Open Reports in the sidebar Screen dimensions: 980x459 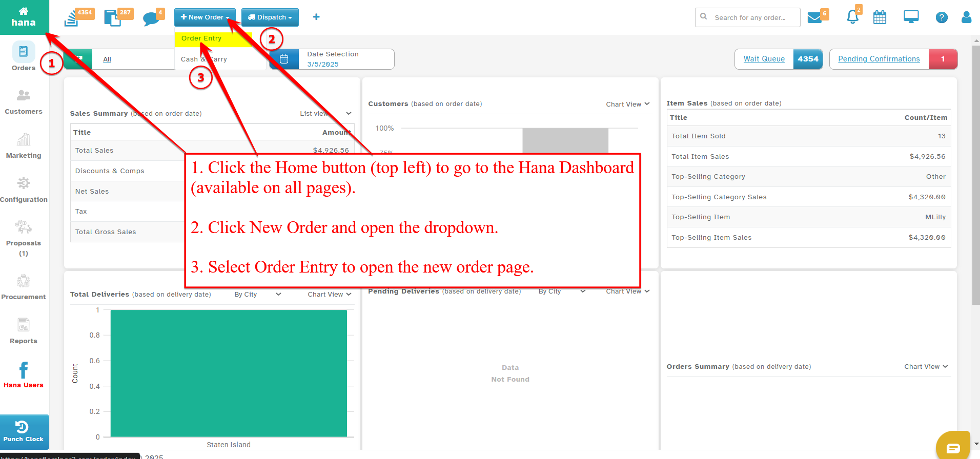(24, 331)
